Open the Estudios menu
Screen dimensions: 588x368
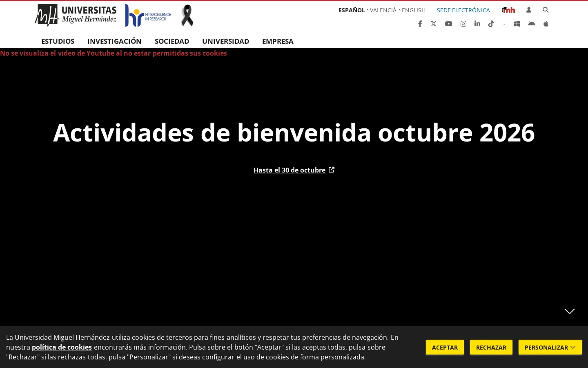(x=58, y=41)
